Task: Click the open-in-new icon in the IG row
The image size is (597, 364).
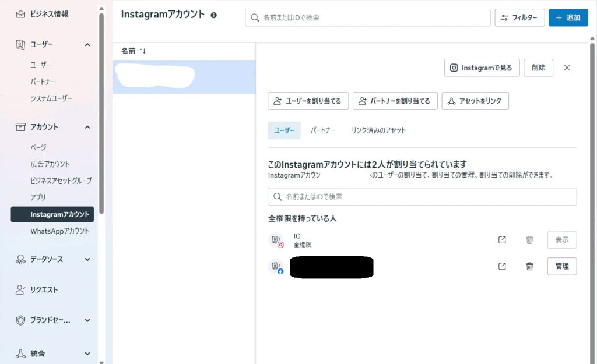Action: 502,240
